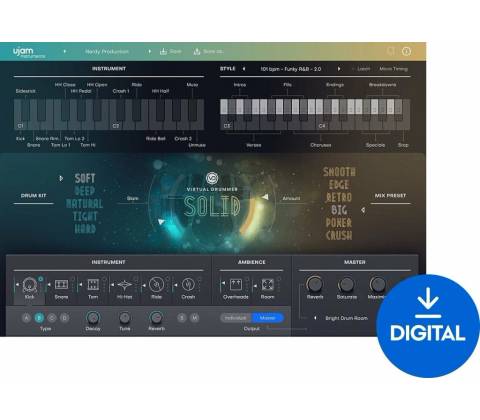
Task: Select the CRUSH mix preset
Action: coord(339,235)
